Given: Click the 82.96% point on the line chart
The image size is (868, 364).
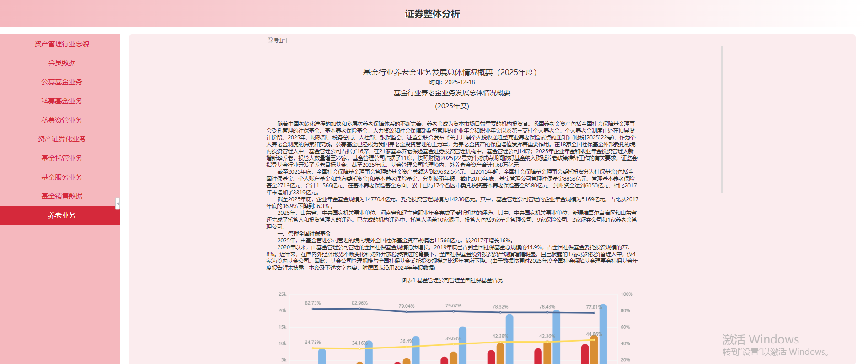Looking at the screenshot, I should tap(359, 309).
